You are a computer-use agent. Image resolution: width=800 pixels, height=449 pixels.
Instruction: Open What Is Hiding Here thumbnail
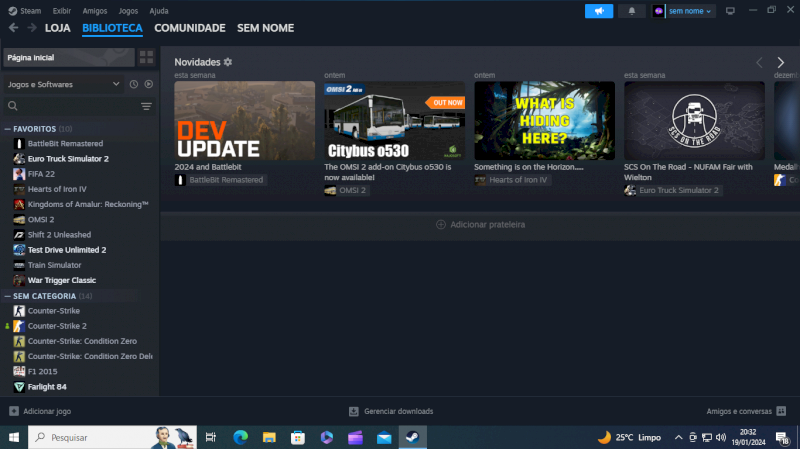544,120
